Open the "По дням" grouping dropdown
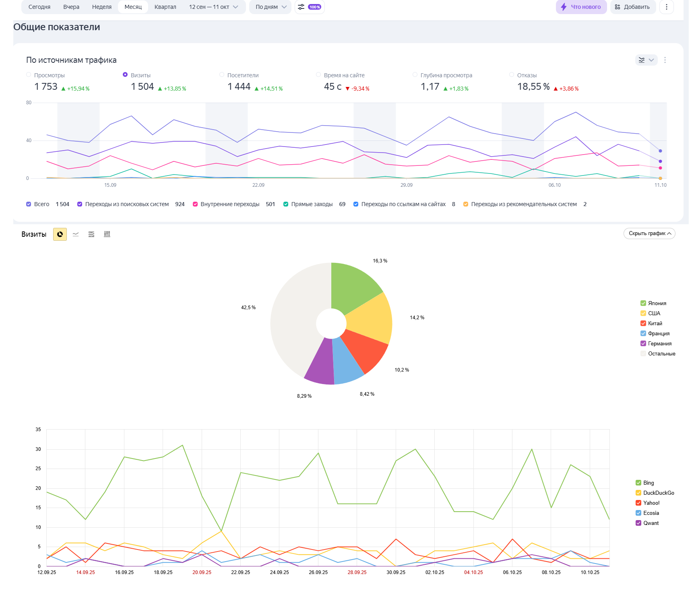 tap(270, 7)
